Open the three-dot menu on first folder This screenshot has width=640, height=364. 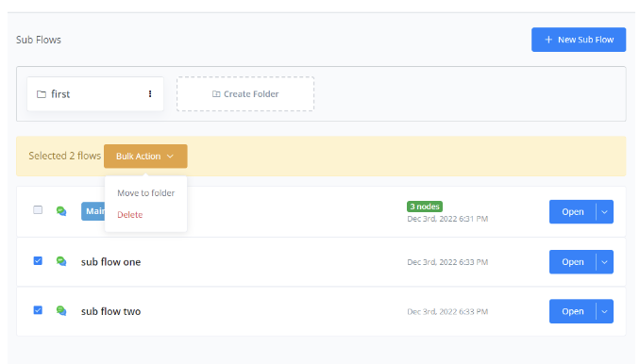150,94
